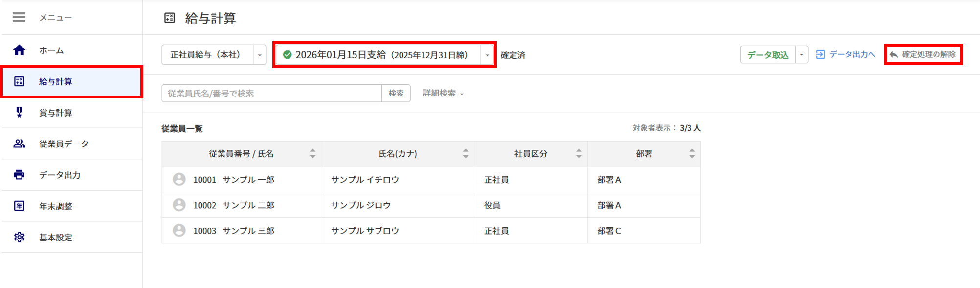Click avatar icon for employee 10001

pos(179,179)
